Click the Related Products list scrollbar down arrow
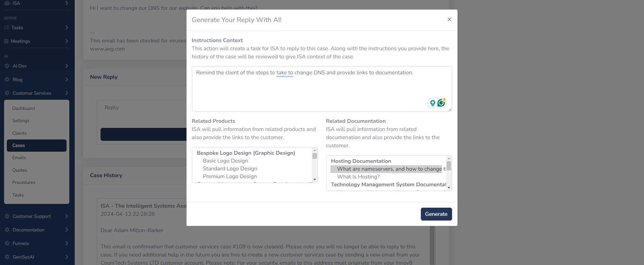644x265 pixels. (x=315, y=179)
